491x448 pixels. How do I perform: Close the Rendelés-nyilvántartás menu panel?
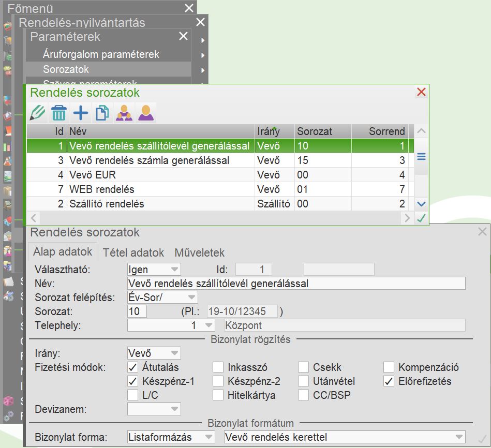click(200, 22)
